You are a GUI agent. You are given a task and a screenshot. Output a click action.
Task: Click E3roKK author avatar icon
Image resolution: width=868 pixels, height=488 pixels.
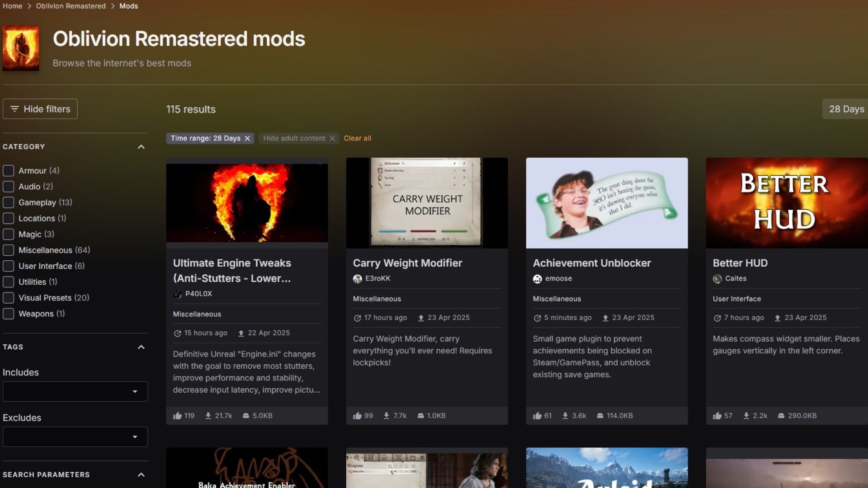(x=358, y=279)
